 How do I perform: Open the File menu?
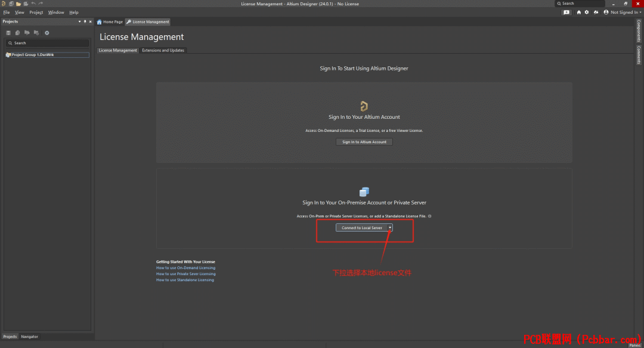7,13
